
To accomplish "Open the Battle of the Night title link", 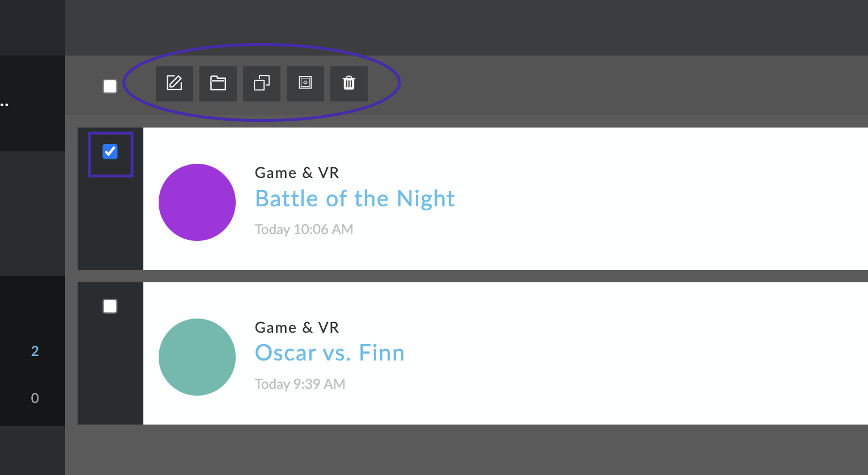I will click(355, 199).
